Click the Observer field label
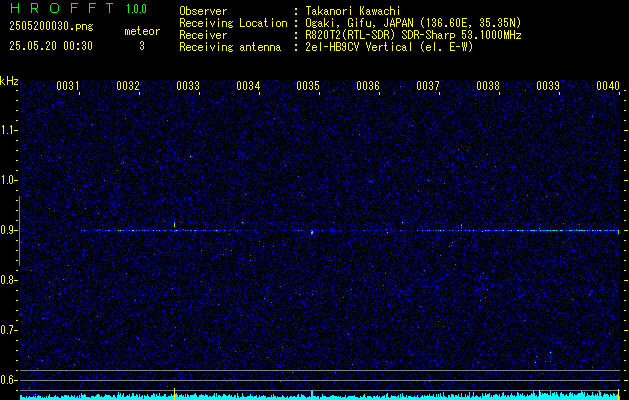This screenshot has height=400, width=629. [203, 11]
